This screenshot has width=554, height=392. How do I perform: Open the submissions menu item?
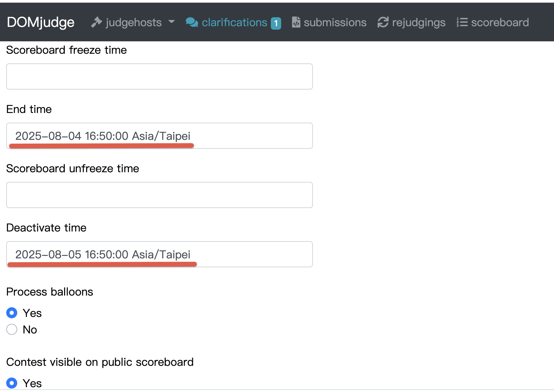[335, 22]
